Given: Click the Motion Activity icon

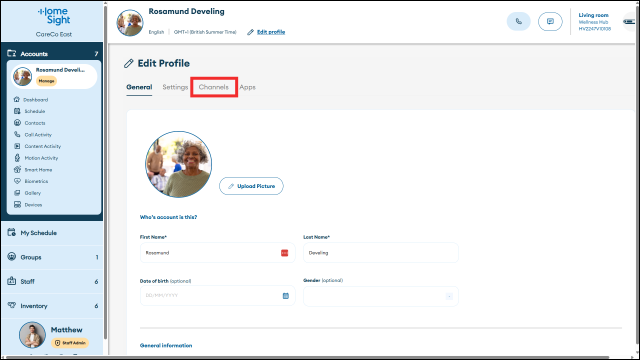Looking at the screenshot, I should coord(17,158).
